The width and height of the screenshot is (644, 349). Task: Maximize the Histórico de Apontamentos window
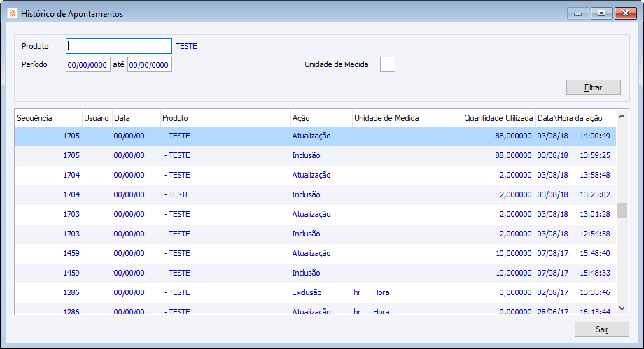point(602,13)
